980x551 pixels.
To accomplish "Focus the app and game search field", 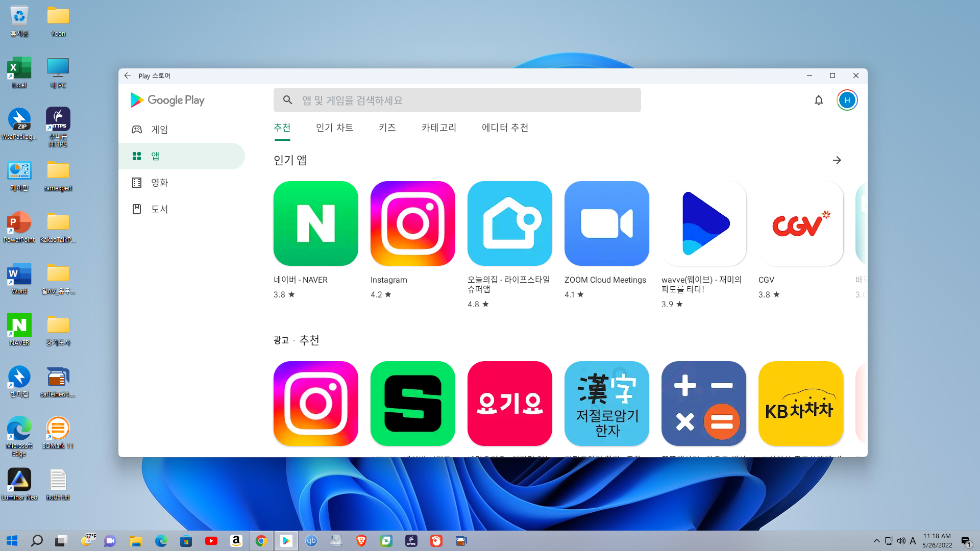I will point(457,100).
